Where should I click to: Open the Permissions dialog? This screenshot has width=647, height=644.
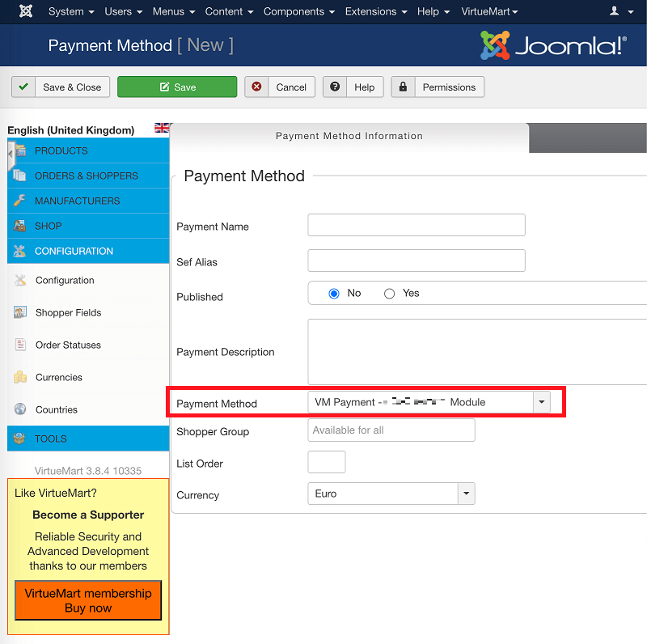click(438, 87)
